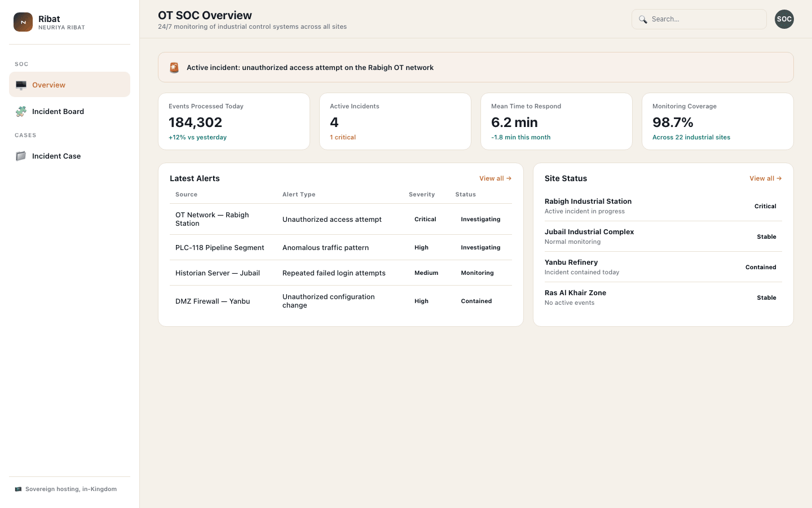Open the Rabigh unauthorized access alert row
812x508 pixels.
point(341,219)
